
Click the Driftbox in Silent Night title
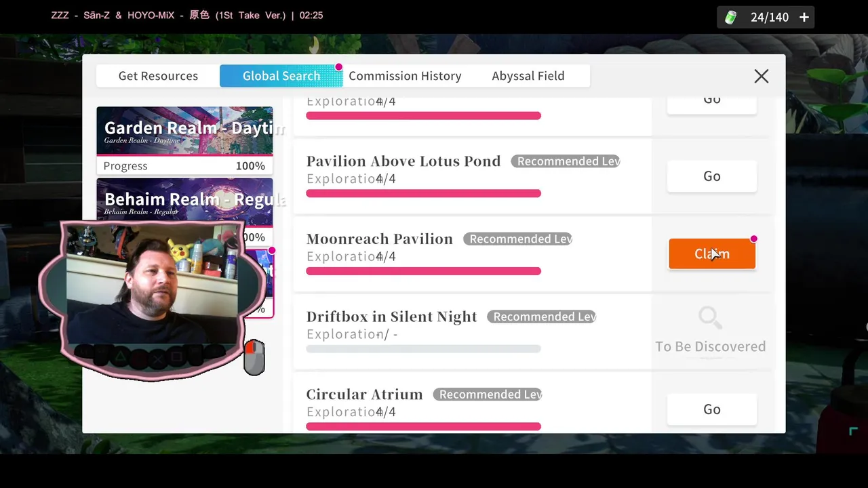pos(391,317)
